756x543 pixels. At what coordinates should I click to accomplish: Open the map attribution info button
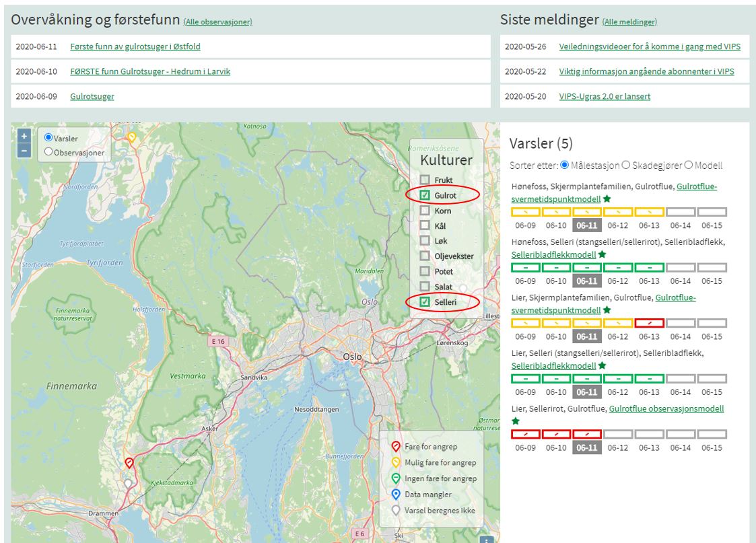point(487,540)
